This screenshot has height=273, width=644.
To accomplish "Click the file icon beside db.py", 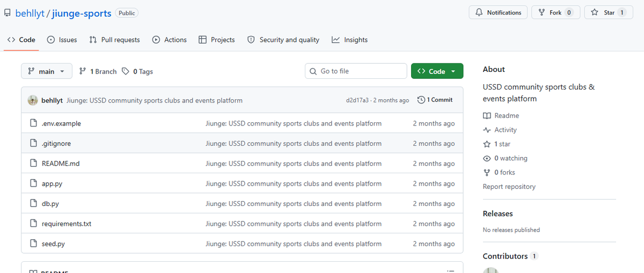I will click(x=33, y=204).
